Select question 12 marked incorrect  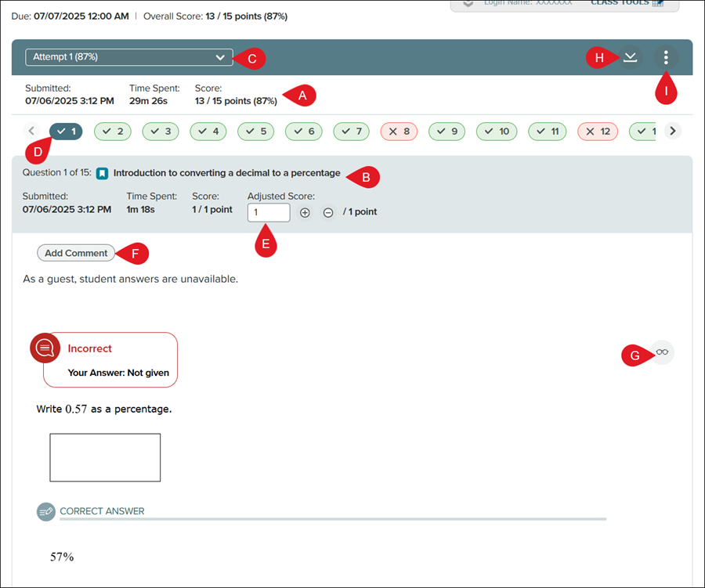[597, 132]
